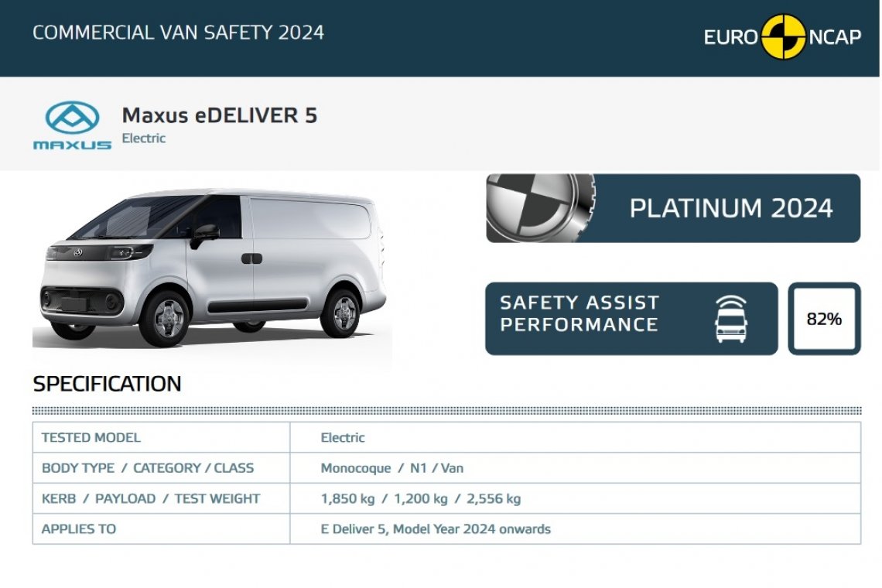Select the APPLIES TO row label
Screen dimensions: 882x588
[79, 529]
